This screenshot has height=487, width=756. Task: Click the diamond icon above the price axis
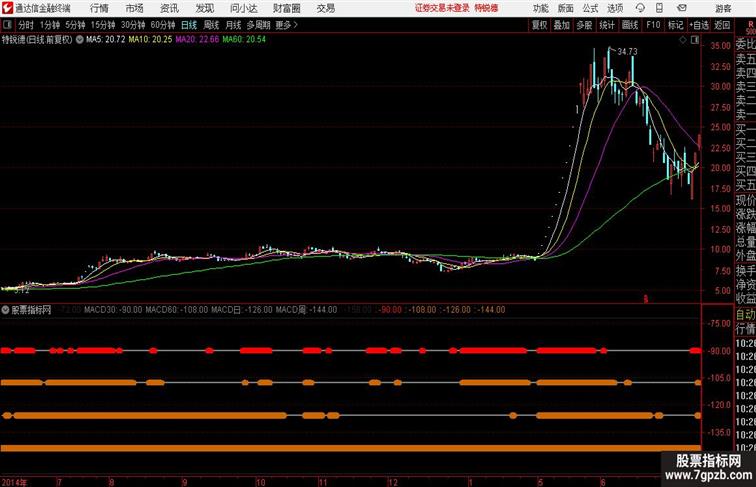click(x=683, y=40)
